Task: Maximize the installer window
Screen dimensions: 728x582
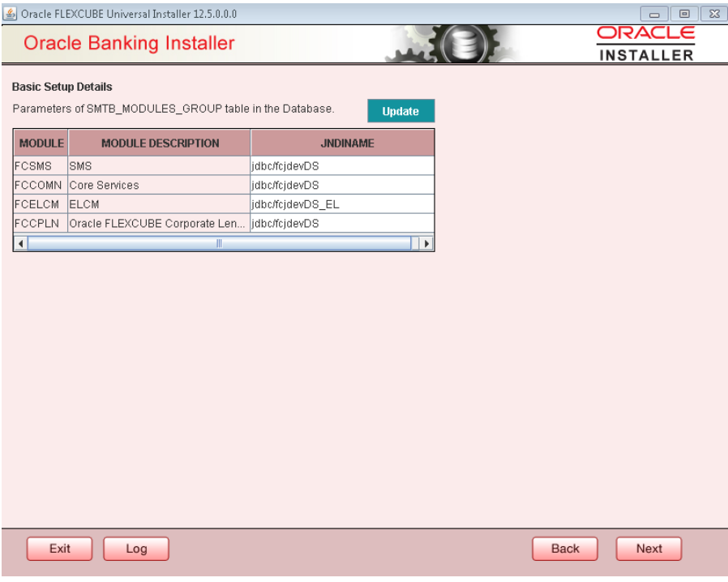Action: click(684, 14)
